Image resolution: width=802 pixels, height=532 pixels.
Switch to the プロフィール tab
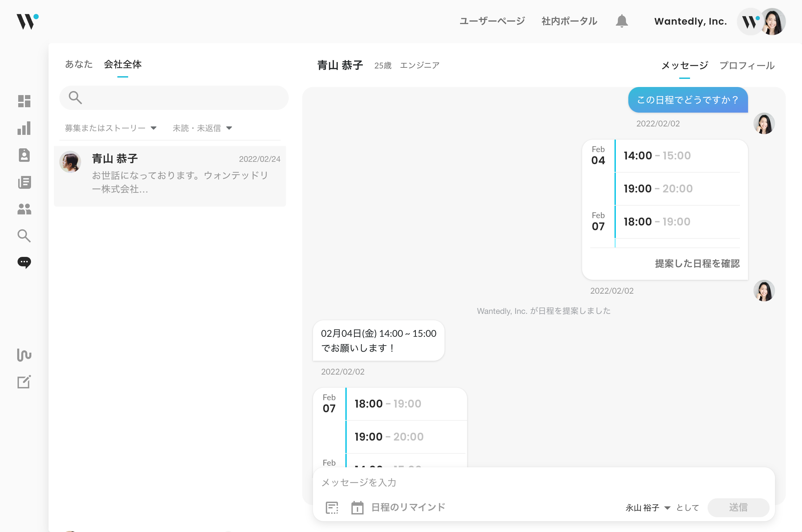pyautogui.click(x=747, y=65)
